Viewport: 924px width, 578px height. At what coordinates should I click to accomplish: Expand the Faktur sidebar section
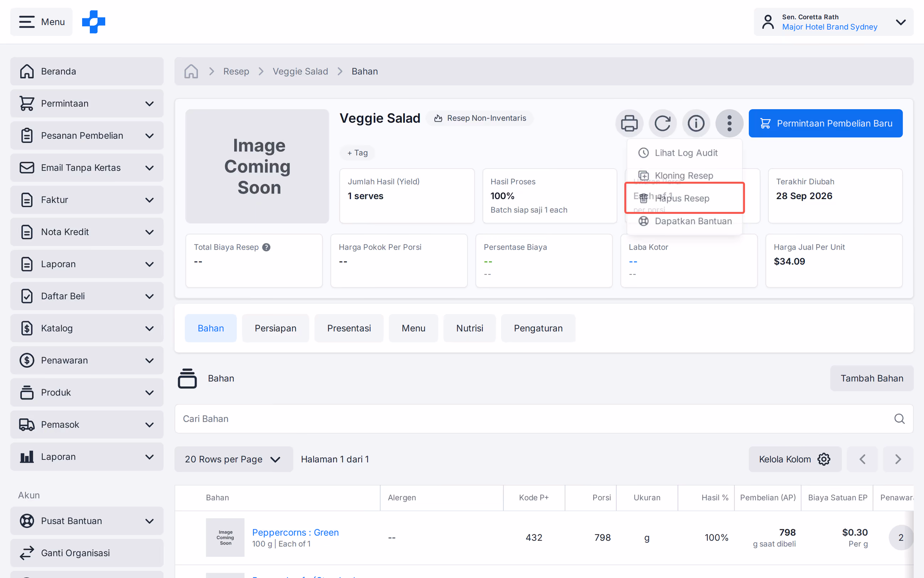(87, 200)
